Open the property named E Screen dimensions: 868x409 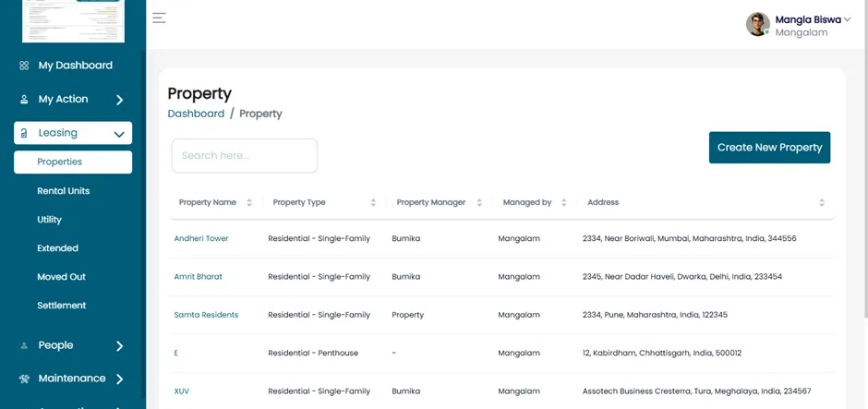176,353
